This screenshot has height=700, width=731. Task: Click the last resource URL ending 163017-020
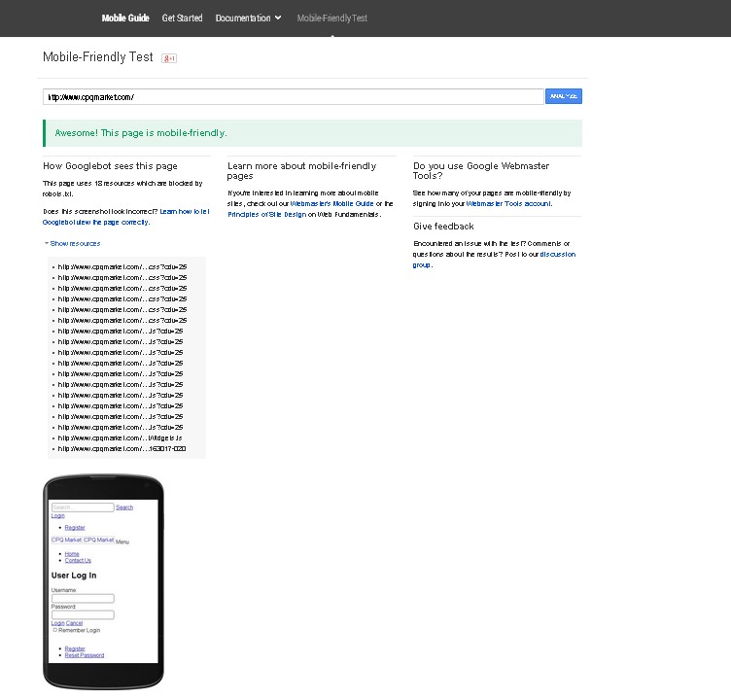(122, 448)
